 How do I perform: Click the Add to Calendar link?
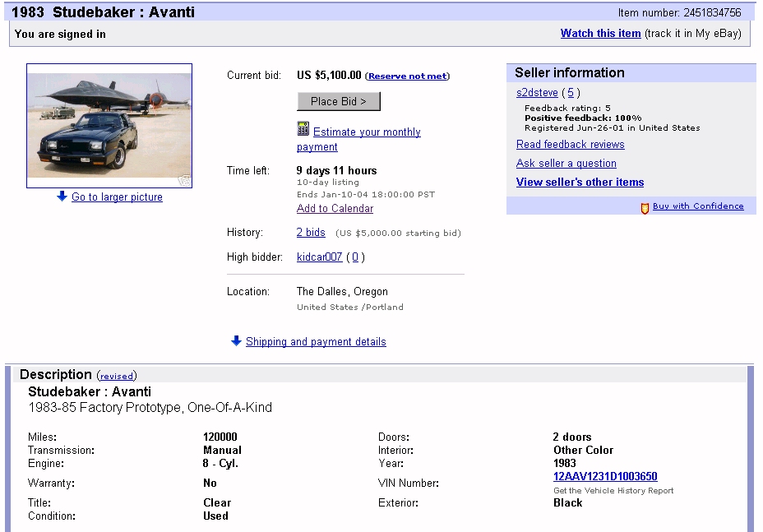click(335, 208)
